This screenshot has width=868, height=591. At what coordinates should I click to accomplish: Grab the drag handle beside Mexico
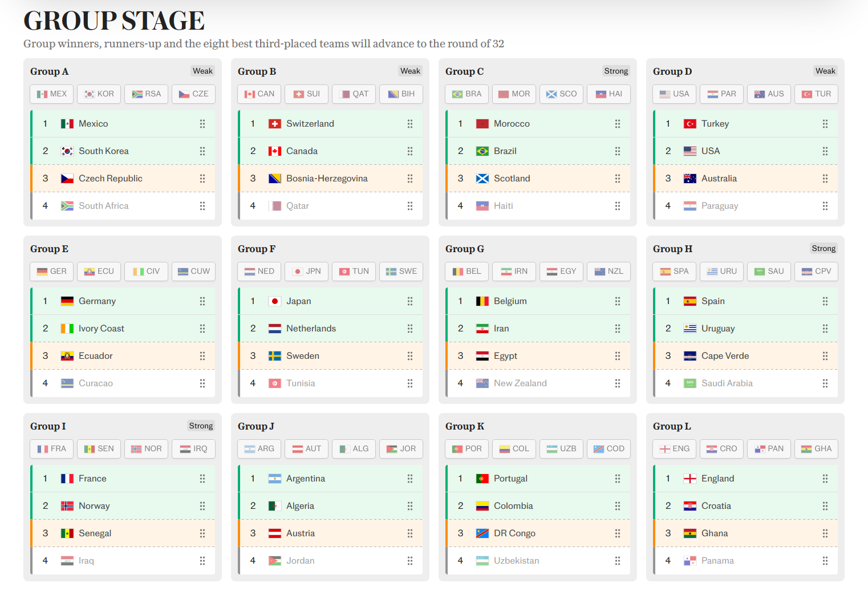[202, 124]
